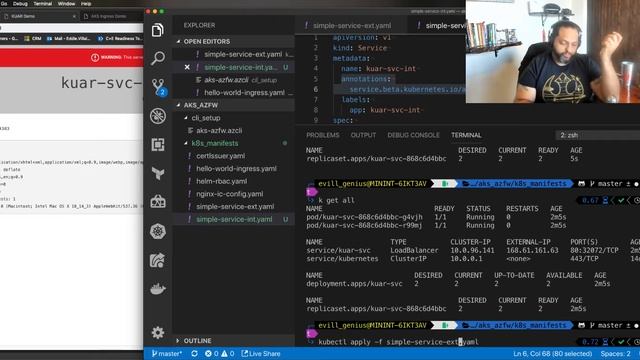Open certissuer.yaml in the file tree
640x360 pixels.
click(x=220, y=156)
